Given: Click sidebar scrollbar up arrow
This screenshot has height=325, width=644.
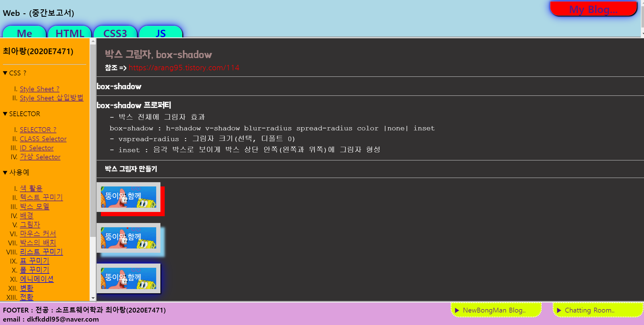Looking at the screenshot, I should coord(93,41).
